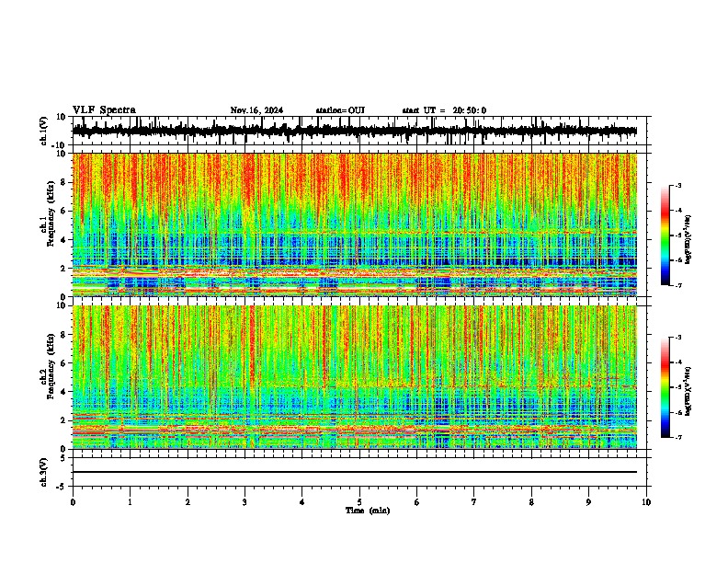The width and height of the screenshot is (728, 563).
Task: Click the '-3' label on ch.1 colorbar
Action: click(x=678, y=185)
